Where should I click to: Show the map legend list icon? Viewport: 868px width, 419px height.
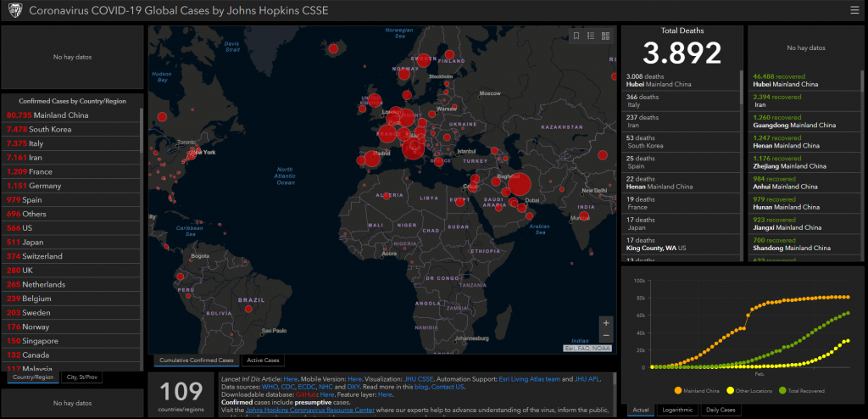pos(591,36)
